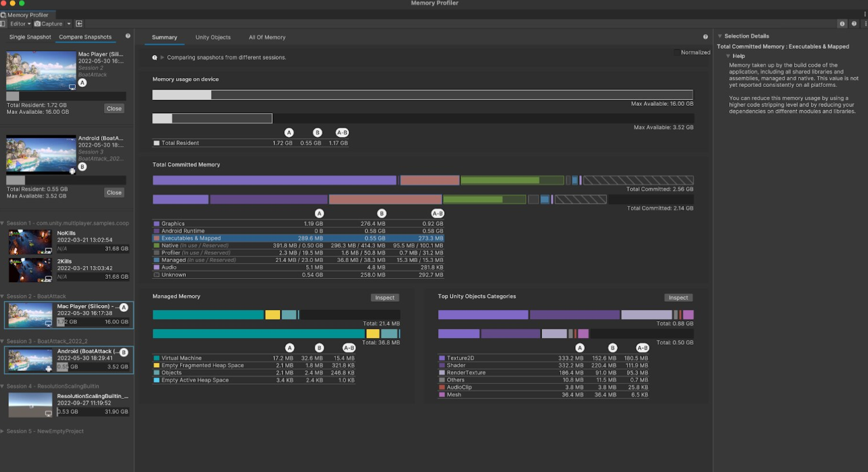Open the Editor target dropdown
868x472 pixels.
click(x=20, y=24)
